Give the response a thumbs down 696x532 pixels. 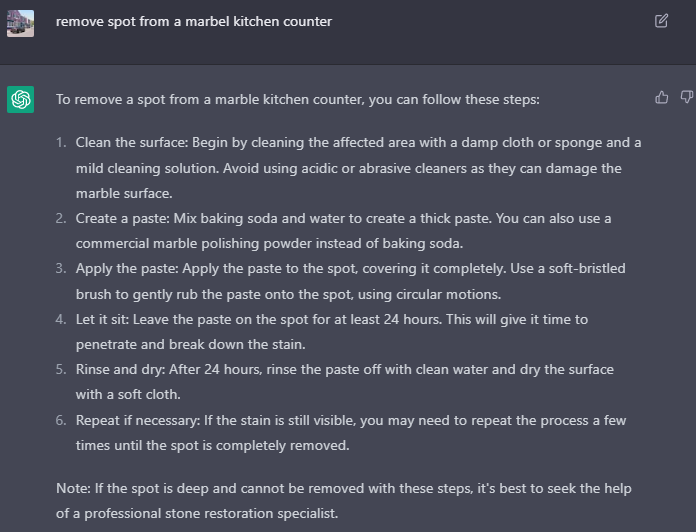click(687, 97)
